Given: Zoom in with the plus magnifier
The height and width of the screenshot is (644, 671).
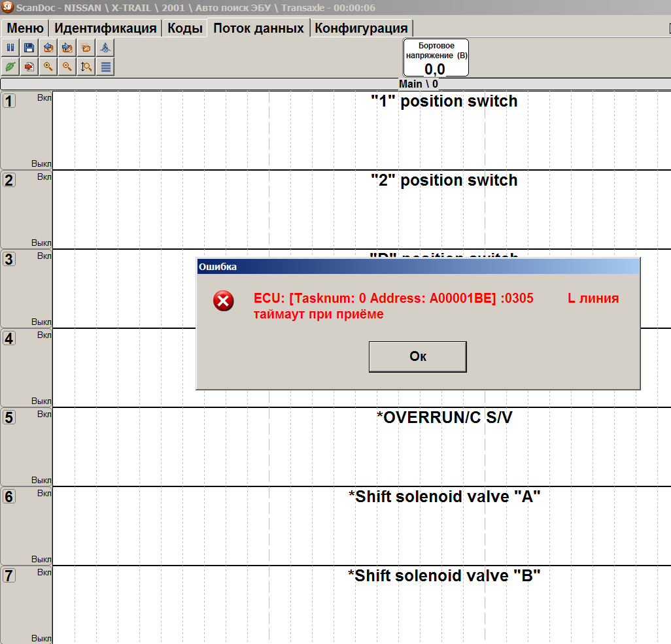Looking at the screenshot, I should [48, 67].
